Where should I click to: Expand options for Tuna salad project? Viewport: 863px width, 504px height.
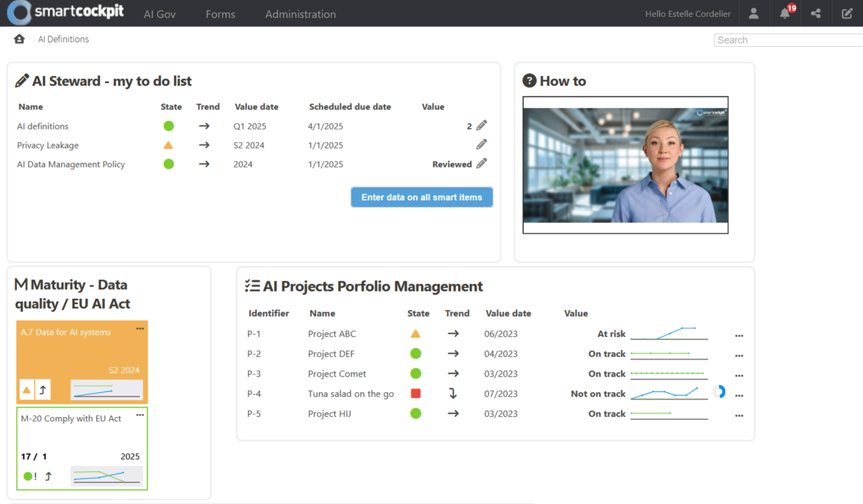click(739, 395)
